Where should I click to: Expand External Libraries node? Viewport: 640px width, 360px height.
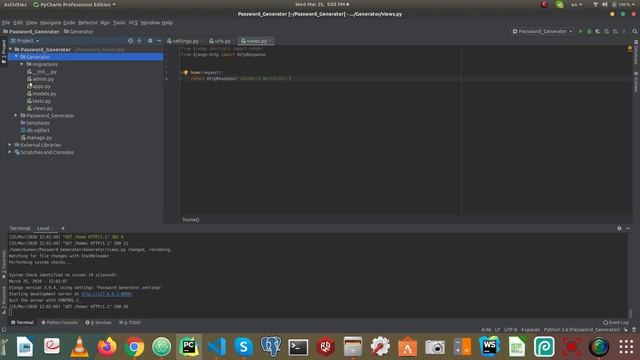click(x=10, y=145)
